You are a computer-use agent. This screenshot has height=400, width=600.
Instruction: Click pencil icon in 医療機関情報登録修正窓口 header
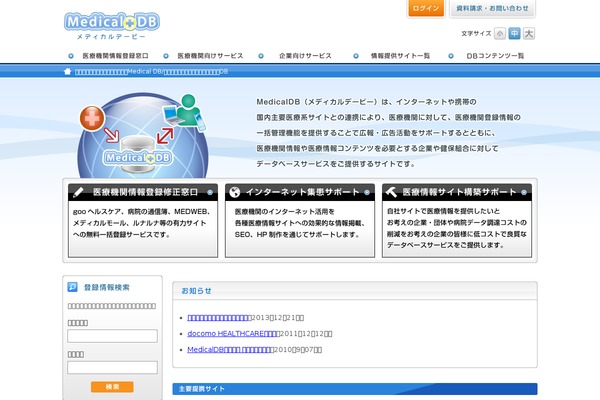(x=78, y=192)
